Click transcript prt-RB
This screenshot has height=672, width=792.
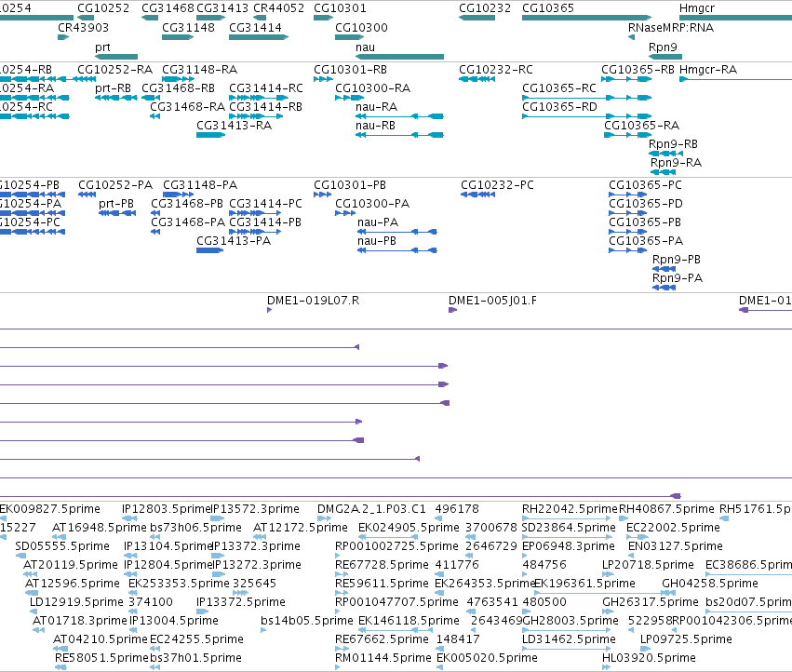pos(116,98)
